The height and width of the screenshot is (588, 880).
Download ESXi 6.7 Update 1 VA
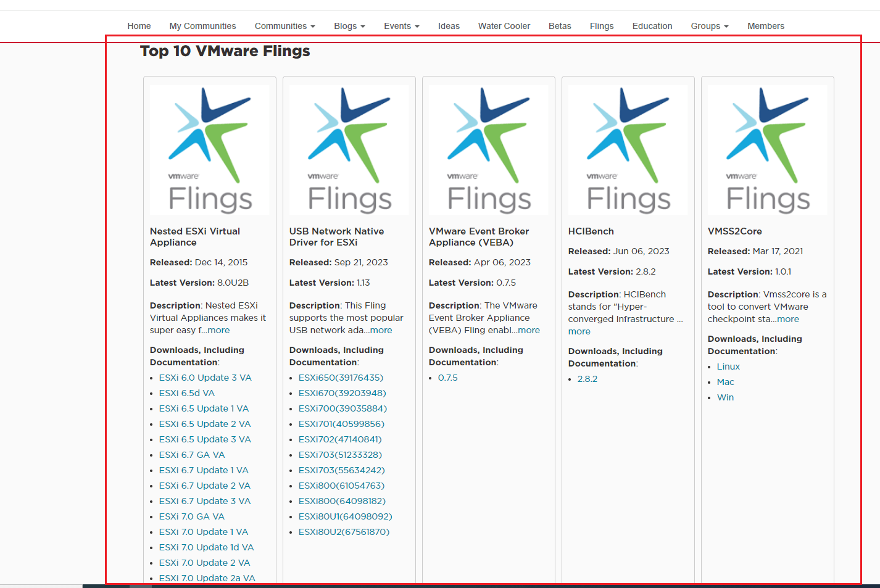click(x=204, y=470)
